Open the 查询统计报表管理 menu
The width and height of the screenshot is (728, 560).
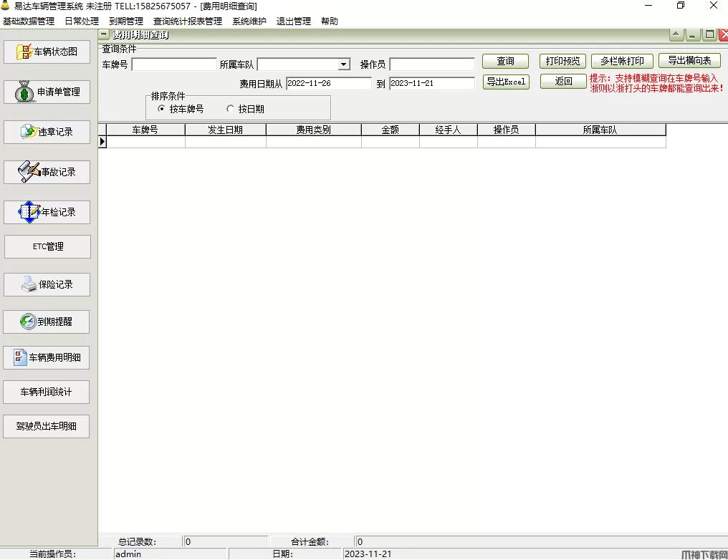click(x=188, y=21)
